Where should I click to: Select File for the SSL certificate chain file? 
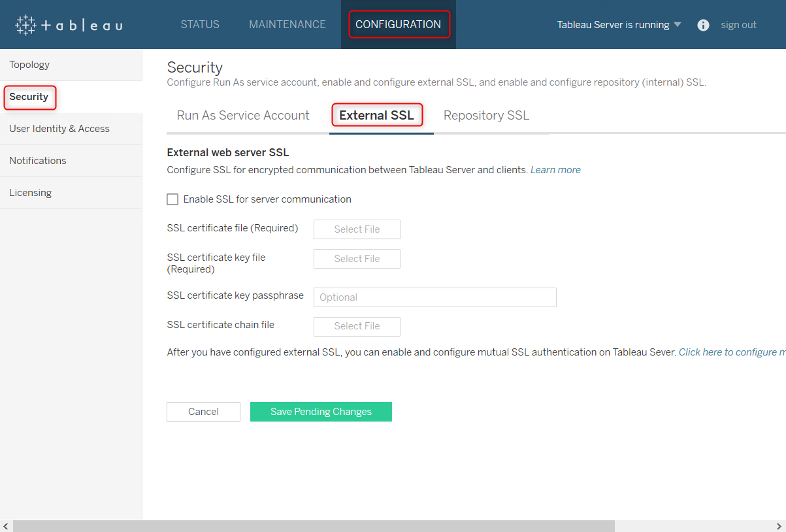(357, 327)
